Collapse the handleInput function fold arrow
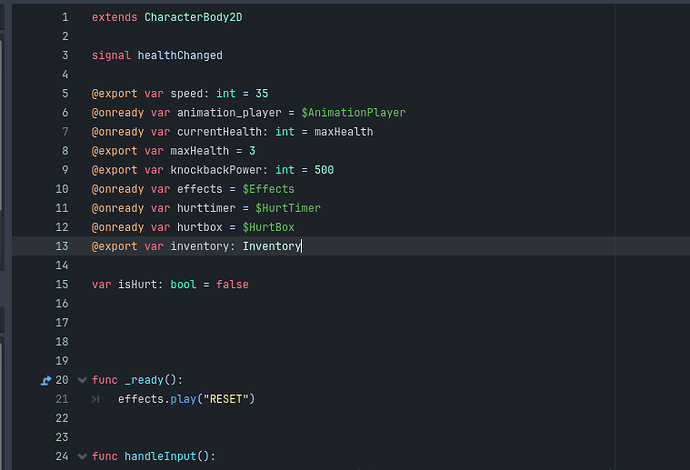 point(82,456)
